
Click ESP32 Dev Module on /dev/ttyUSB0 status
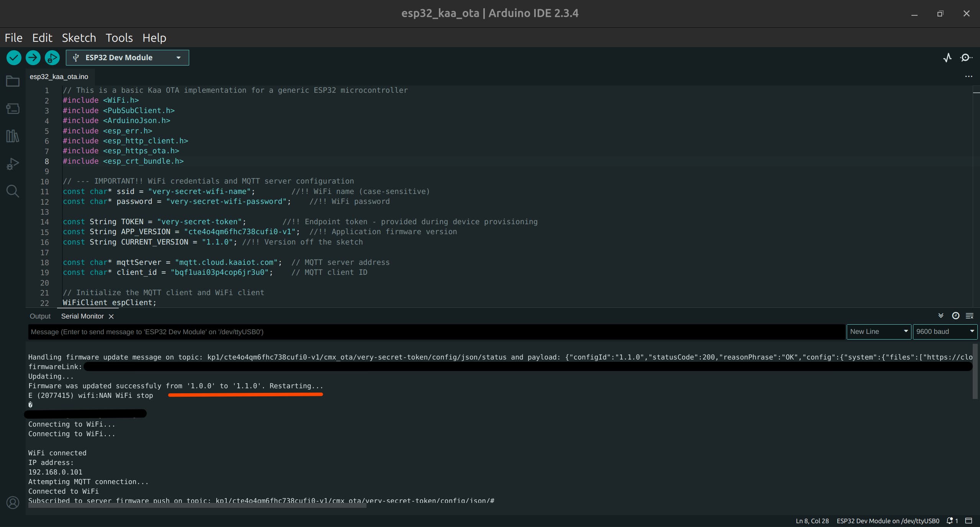pyautogui.click(x=888, y=521)
